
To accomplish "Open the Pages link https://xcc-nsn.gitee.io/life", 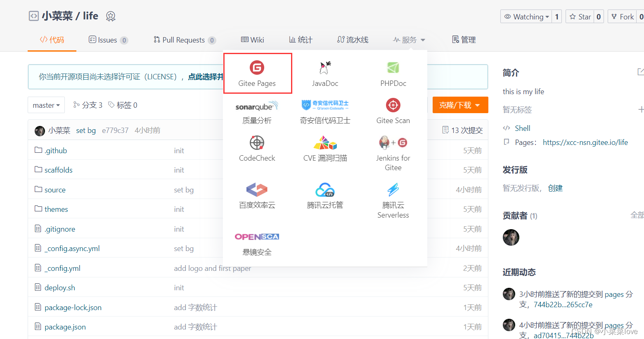I will click(x=585, y=142).
